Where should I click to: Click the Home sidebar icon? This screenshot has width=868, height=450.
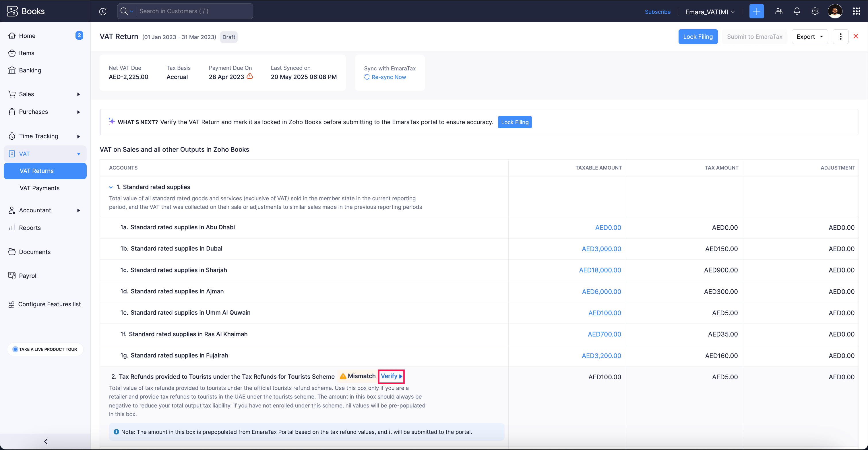[12, 36]
